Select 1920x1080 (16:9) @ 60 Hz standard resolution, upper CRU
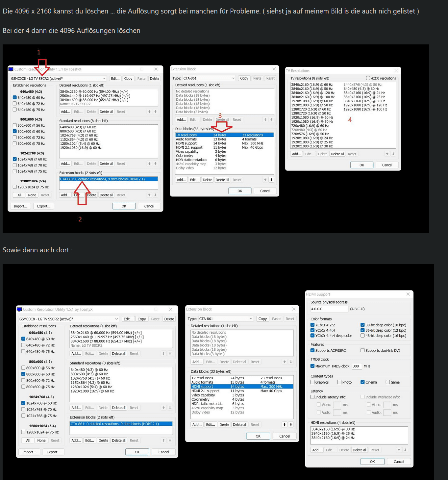 [x=81, y=148]
